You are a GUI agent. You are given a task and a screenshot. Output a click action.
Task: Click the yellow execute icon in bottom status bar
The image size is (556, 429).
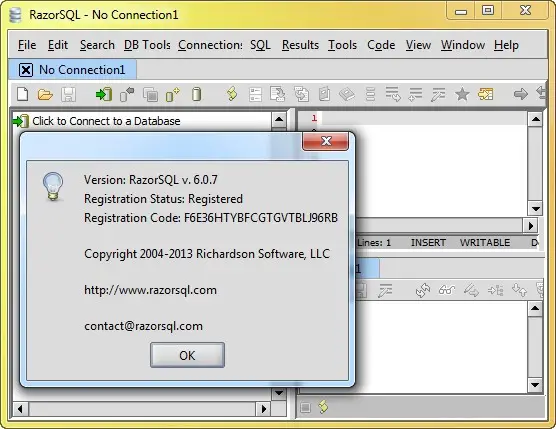[x=323, y=407]
